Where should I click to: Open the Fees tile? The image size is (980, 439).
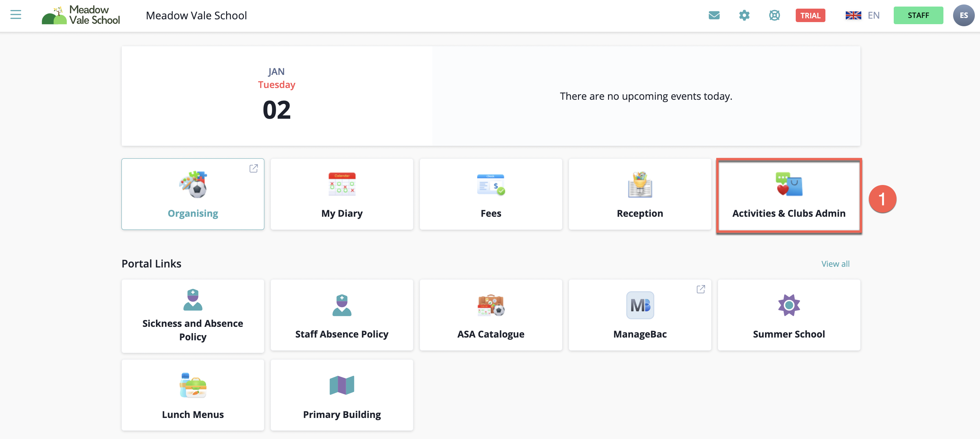pyautogui.click(x=490, y=194)
